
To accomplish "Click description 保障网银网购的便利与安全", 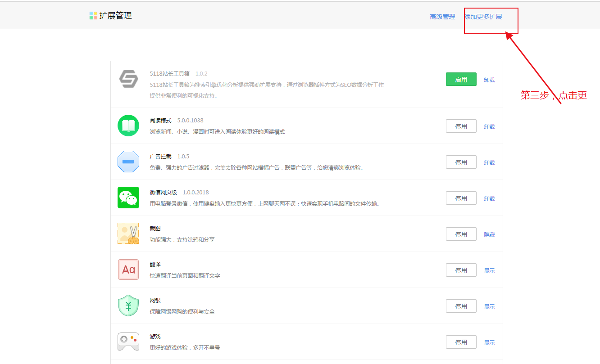I will pyautogui.click(x=182, y=311).
